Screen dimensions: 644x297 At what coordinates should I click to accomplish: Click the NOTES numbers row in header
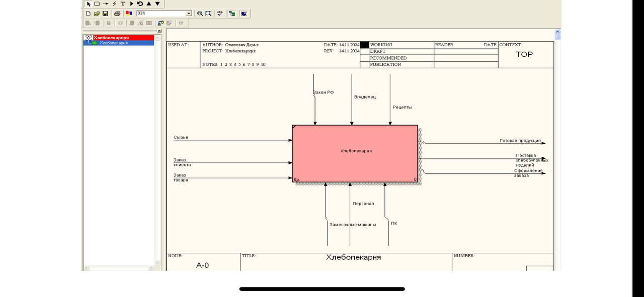point(234,64)
